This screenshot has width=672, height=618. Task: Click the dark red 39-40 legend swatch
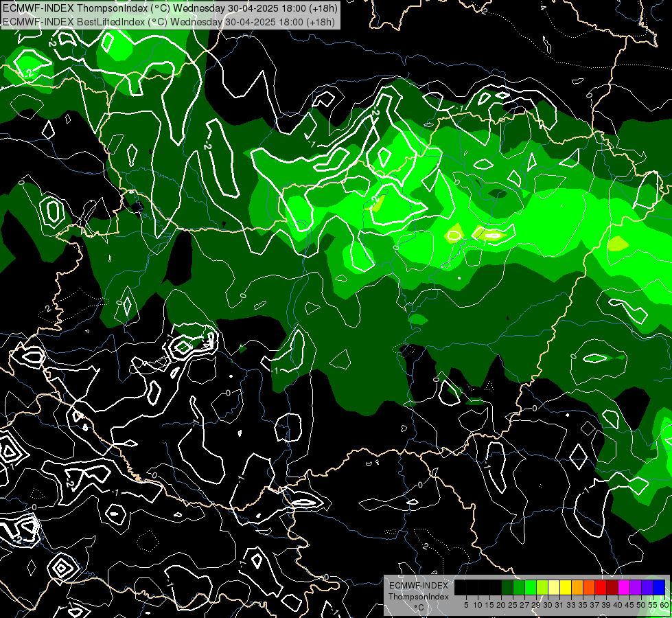click(x=612, y=588)
